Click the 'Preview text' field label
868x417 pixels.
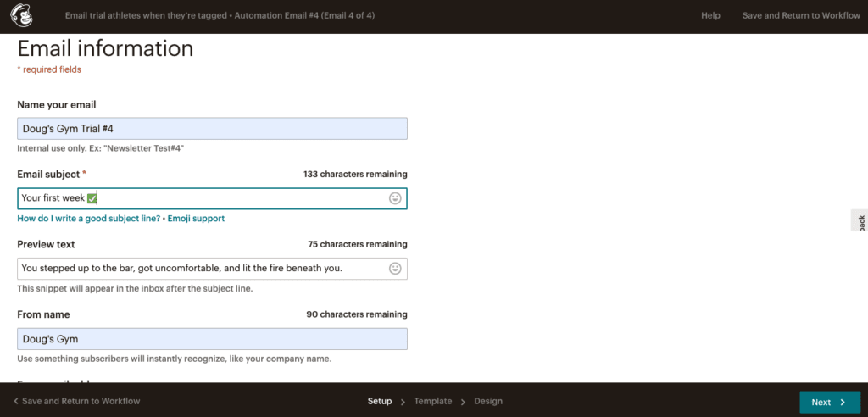[x=46, y=244]
